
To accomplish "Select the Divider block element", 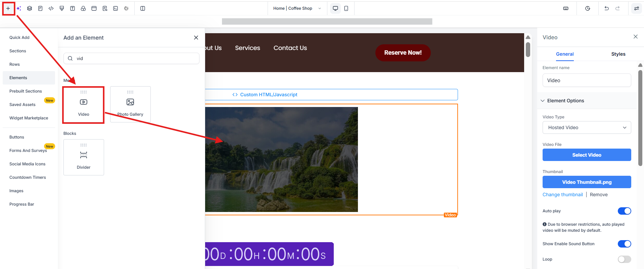I will tap(84, 157).
